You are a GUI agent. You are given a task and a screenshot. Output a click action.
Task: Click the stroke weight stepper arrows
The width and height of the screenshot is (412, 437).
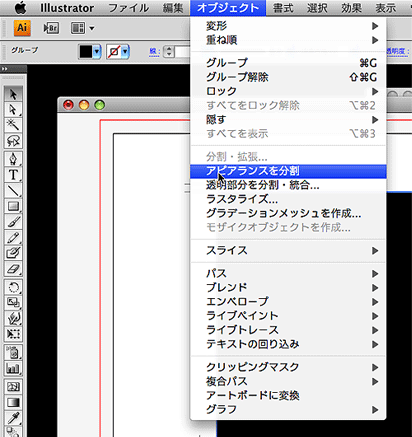coord(169,51)
